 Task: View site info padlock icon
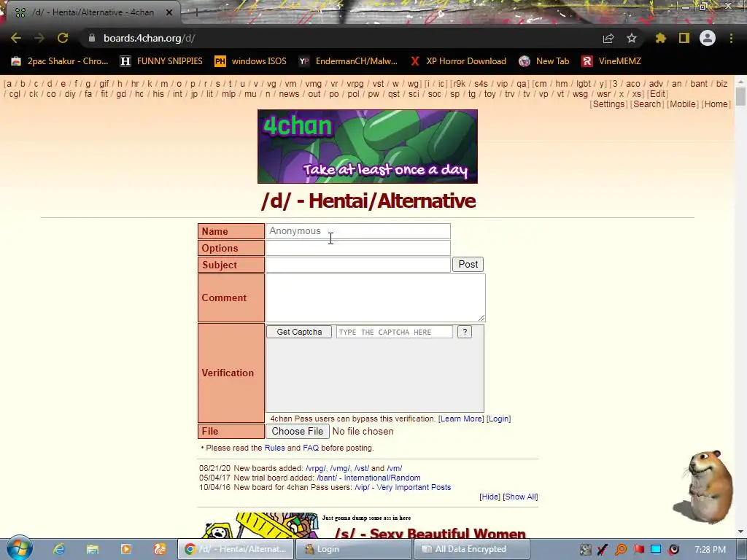[x=92, y=38]
